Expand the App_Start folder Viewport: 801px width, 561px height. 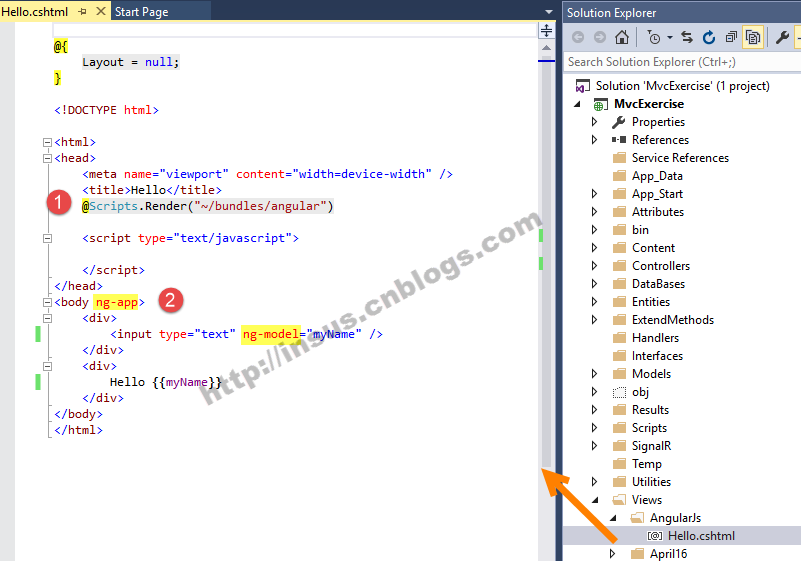tap(594, 194)
